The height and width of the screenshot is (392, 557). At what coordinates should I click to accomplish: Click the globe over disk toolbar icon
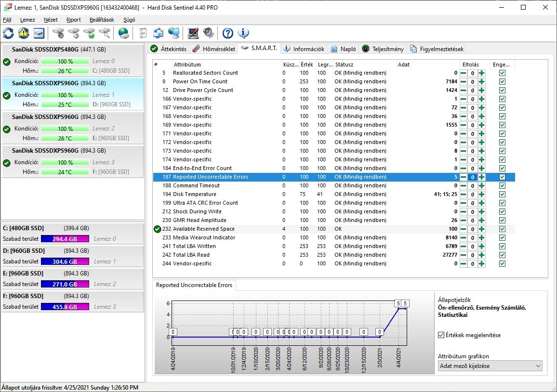124,33
